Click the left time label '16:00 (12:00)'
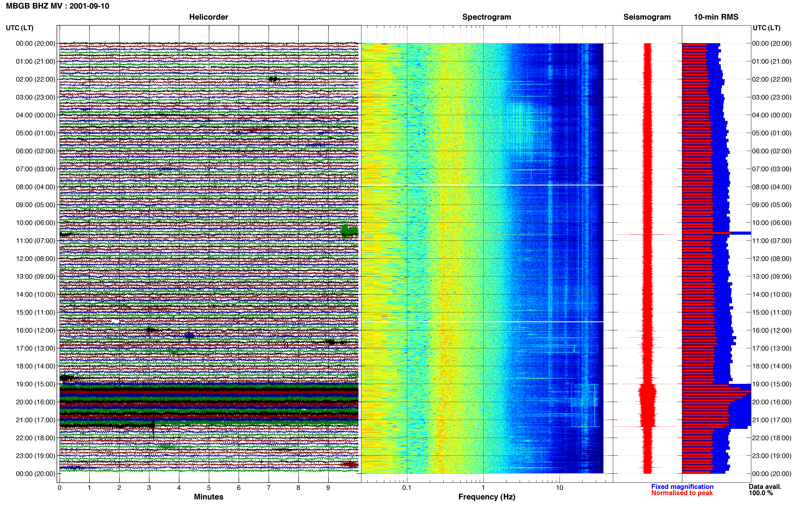Image resolution: width=812 pixels, height=508 pixels. click(36, 330)
